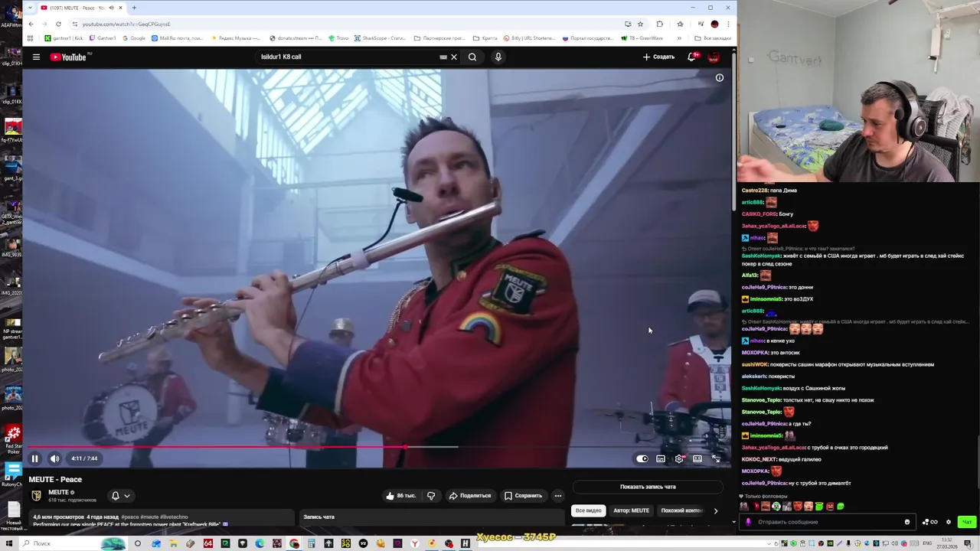This screenshot has width=980, height=551.
Task: Bookmark this page with the star
Action: point(641,24)
